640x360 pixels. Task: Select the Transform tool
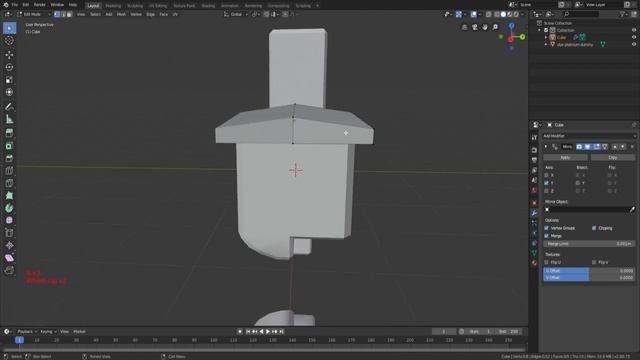click(9, 92)
